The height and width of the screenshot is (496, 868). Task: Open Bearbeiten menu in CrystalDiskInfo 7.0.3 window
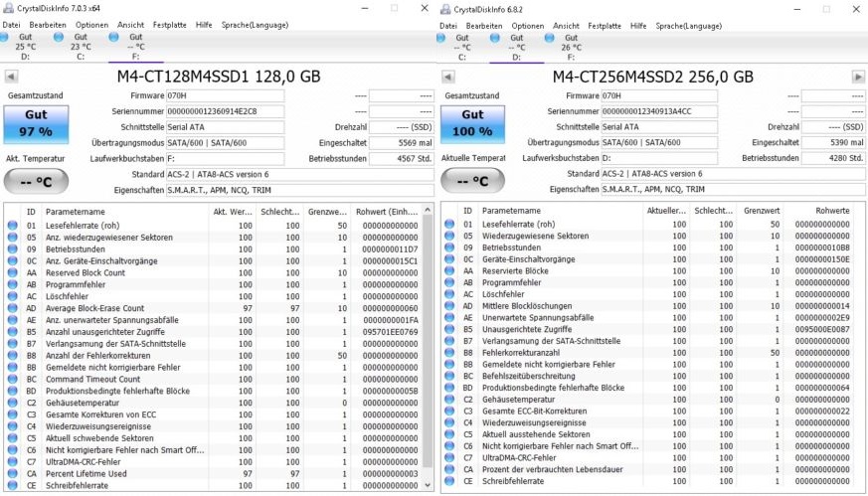click(48, 25)
